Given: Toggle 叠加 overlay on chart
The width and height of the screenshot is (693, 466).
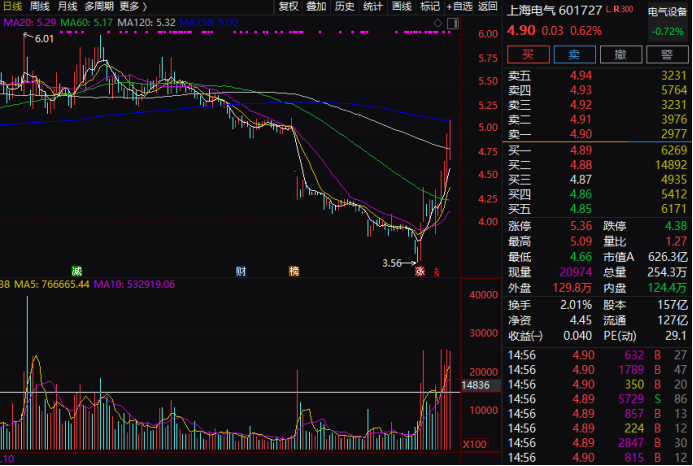Looking at the screenshot, I should click(x=316, y=6).
